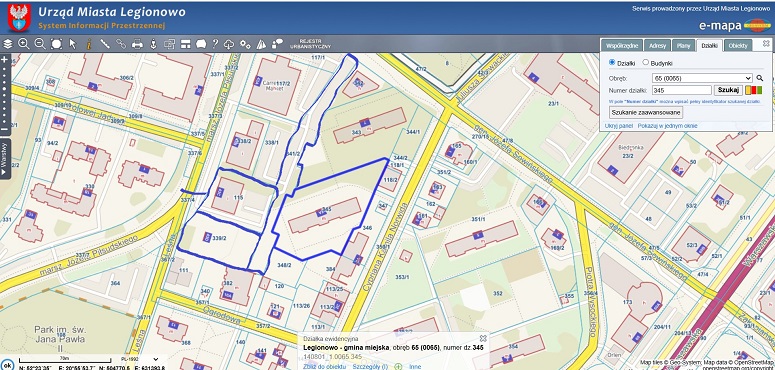Click the zoom to full extent icon
The height and width of the screenshot is (370, 775).
coord(56,44)
